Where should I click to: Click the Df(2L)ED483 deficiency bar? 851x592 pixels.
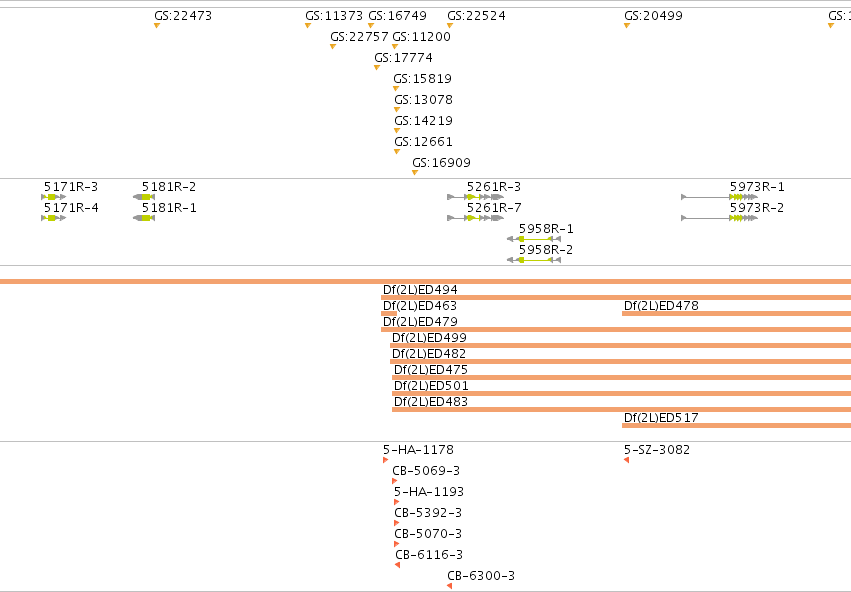(621, 410)
